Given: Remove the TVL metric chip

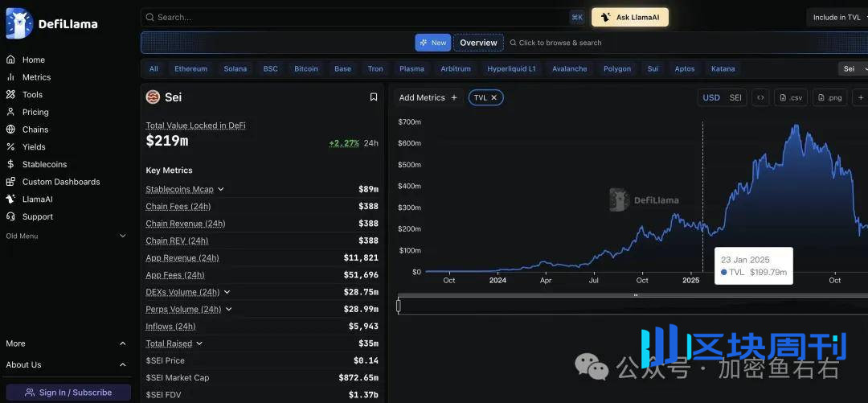Looking at the screenshot, I should pyautogui.click(x=494, y=97).
